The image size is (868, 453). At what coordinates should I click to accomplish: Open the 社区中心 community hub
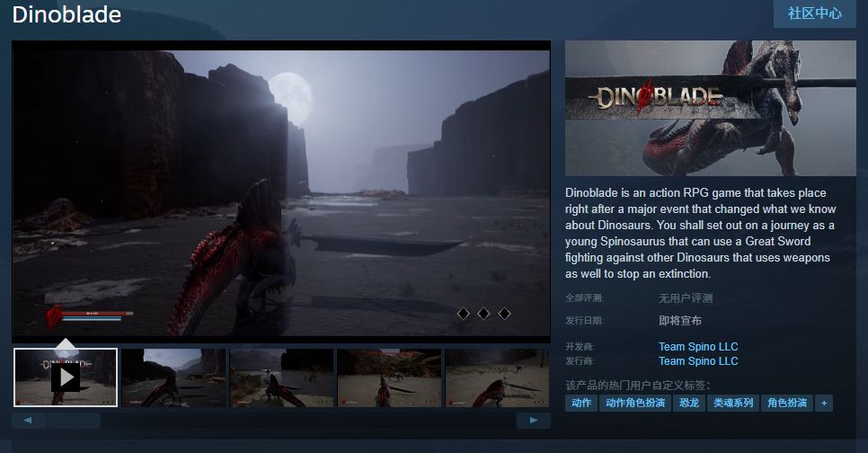point(814,13)
